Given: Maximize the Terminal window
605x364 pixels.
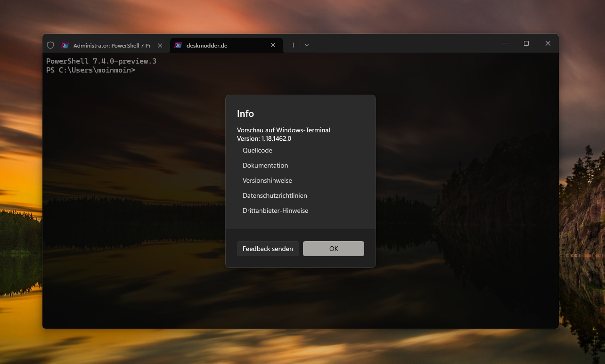Looking at the screenshot, I should pyautogui.click(x=526, y=43).
